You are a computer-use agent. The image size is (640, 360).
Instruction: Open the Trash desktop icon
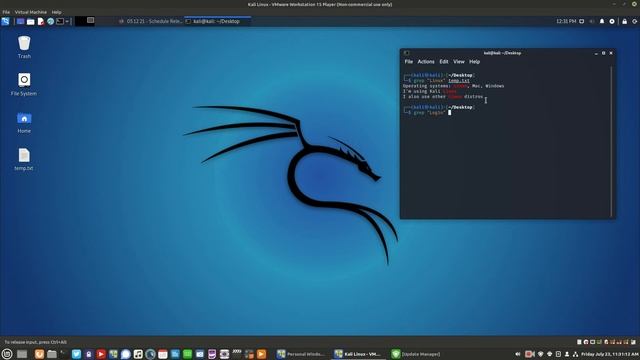(x=24, y=47)
